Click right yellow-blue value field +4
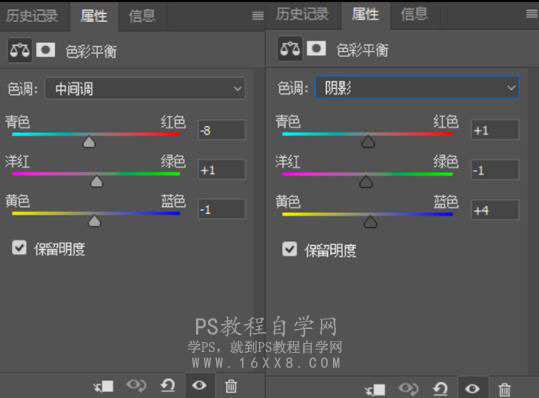Screen dimensions: 539x398 point(495,210)
